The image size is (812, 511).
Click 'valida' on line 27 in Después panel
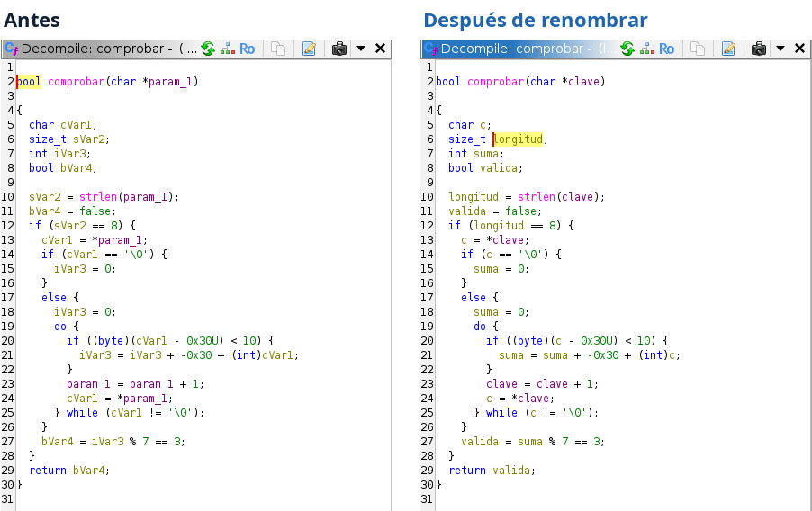click(480, 442)
